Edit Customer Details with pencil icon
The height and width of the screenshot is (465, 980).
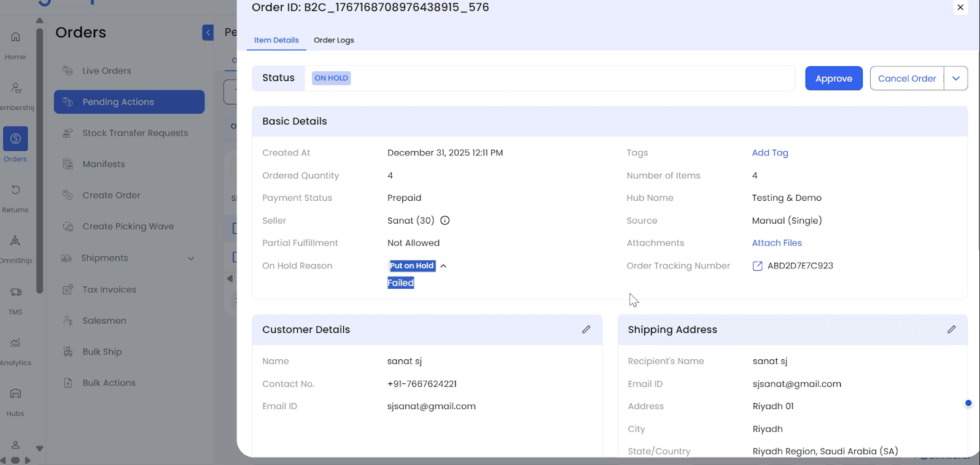point(586,330)
